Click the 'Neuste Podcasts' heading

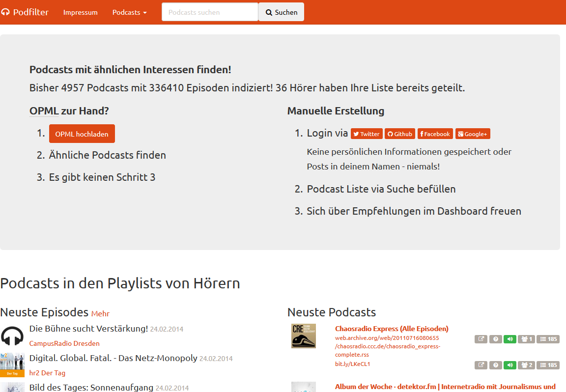pyautogui.click(x=331, y=312)
